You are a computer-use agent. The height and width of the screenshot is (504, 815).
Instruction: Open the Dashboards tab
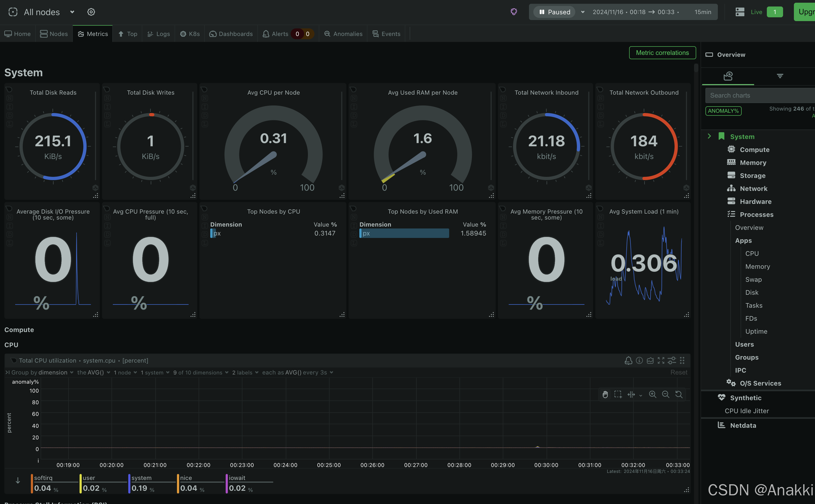(231, 34)
